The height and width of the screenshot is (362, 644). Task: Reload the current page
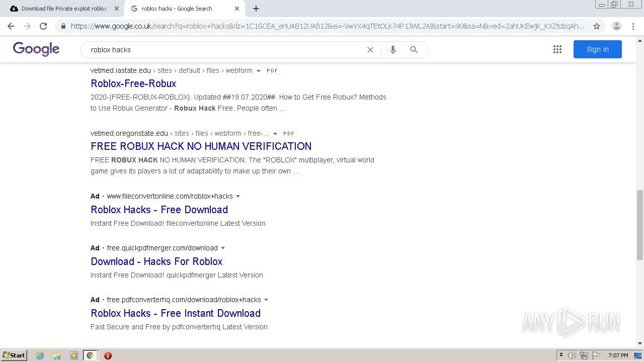[x=43, y=26]
